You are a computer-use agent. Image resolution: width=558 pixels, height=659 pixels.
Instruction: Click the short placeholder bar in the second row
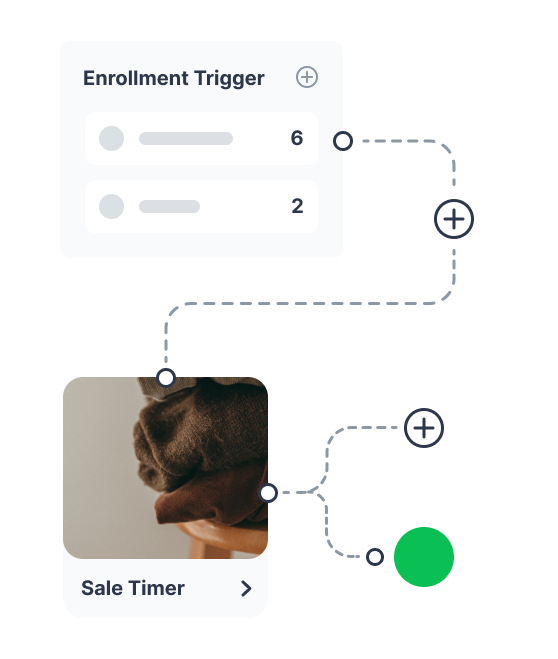[169, 206]
